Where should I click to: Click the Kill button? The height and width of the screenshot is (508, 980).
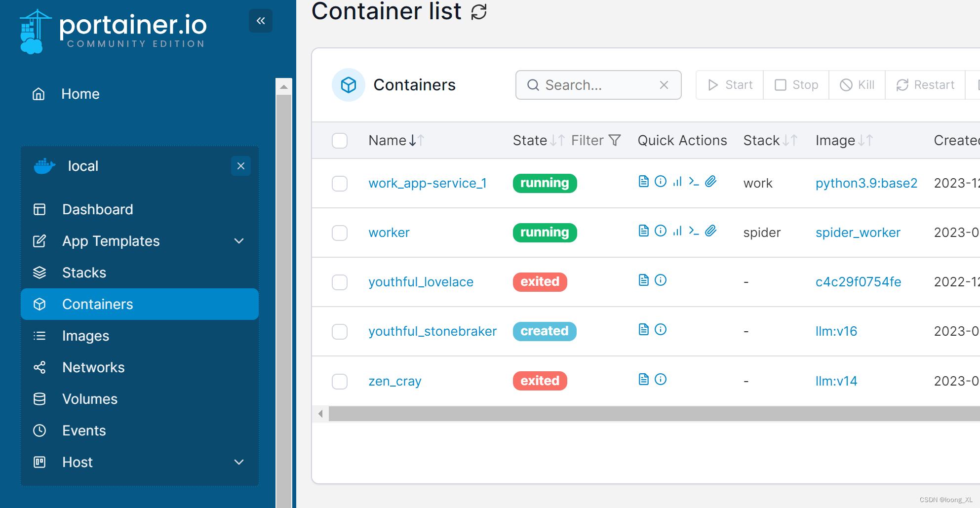(x=857, y=85)
